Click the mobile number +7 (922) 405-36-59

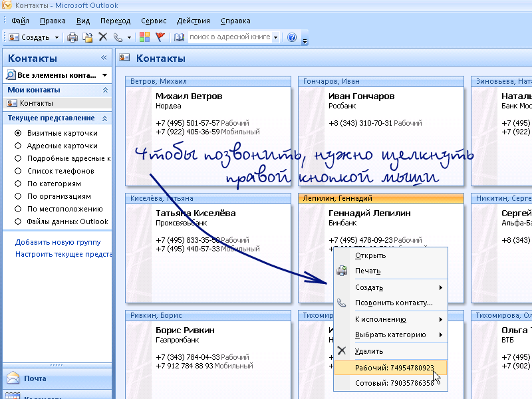(188, 132)
